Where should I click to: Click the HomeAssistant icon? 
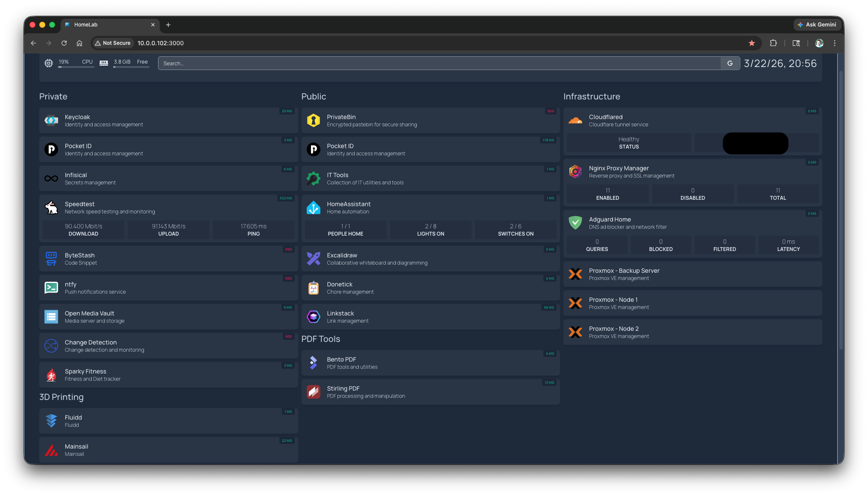pos(313,207)
